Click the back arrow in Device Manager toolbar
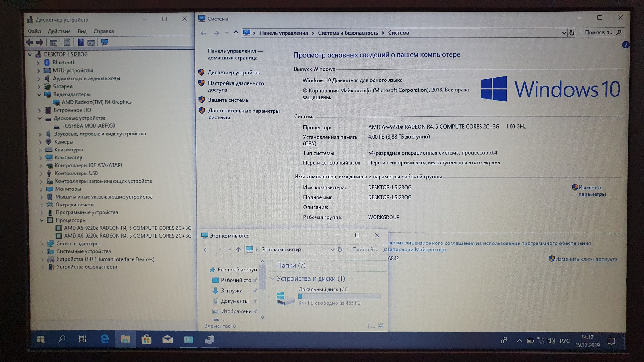 pyautogui.click(x=30, y=42)
